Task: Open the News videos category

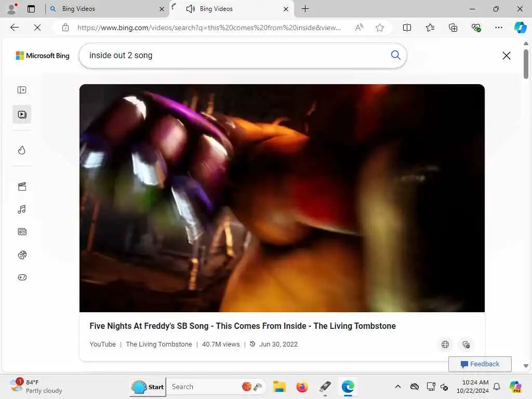Action: (22, 232)
